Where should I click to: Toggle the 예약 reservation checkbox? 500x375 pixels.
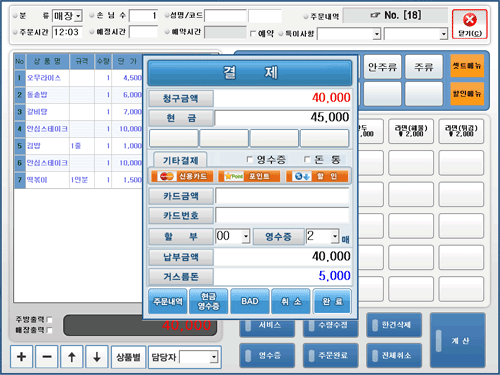tap(253, 33)
